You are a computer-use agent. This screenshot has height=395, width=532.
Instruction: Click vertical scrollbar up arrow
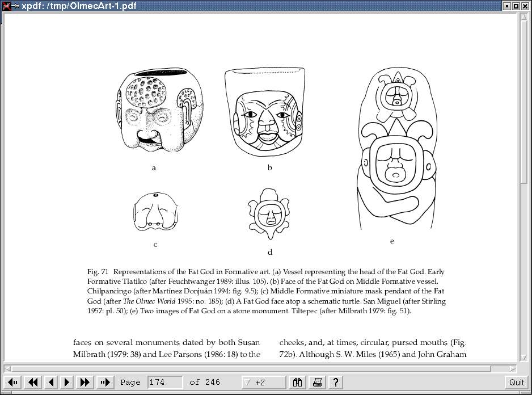tap(524, 16)
